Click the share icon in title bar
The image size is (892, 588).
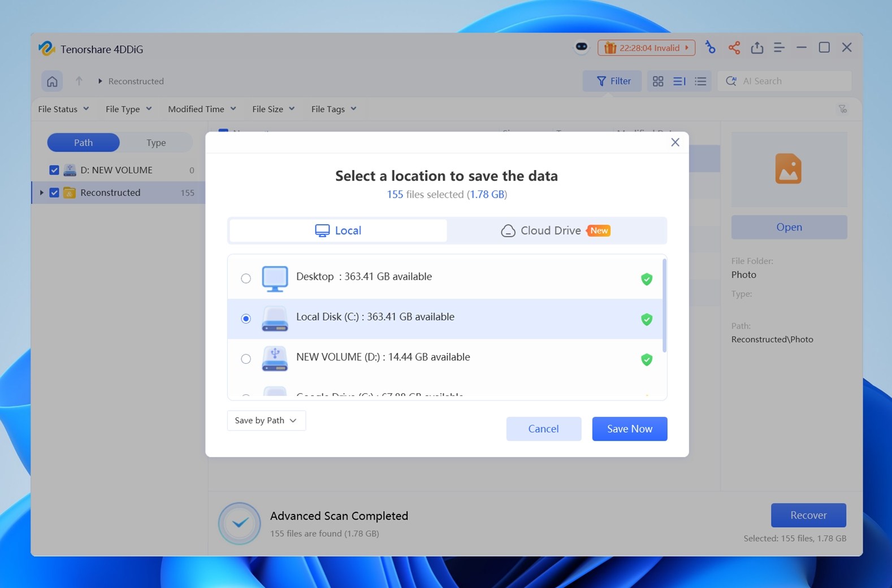pos(734,48)
